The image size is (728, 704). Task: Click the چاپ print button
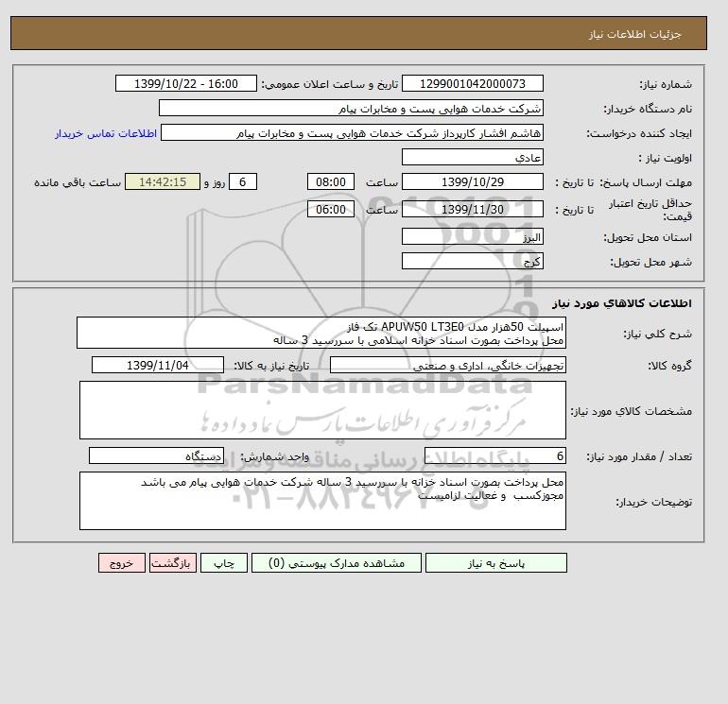pyautogui.click(x=224, y=563)
